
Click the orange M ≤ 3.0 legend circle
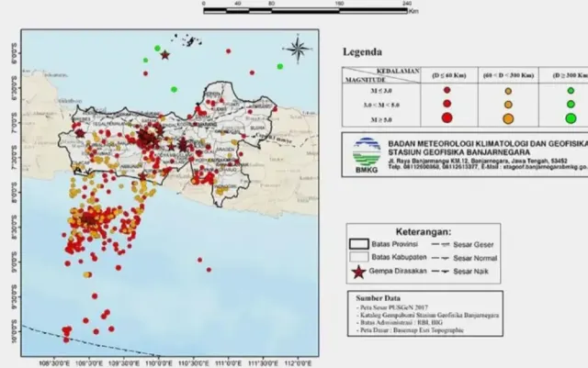tap(508, 91)
